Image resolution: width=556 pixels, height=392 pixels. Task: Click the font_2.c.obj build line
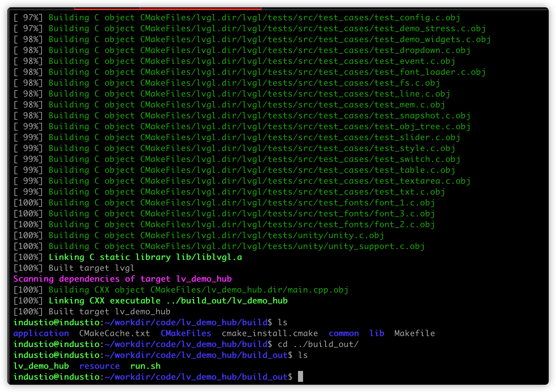[224, 224]
